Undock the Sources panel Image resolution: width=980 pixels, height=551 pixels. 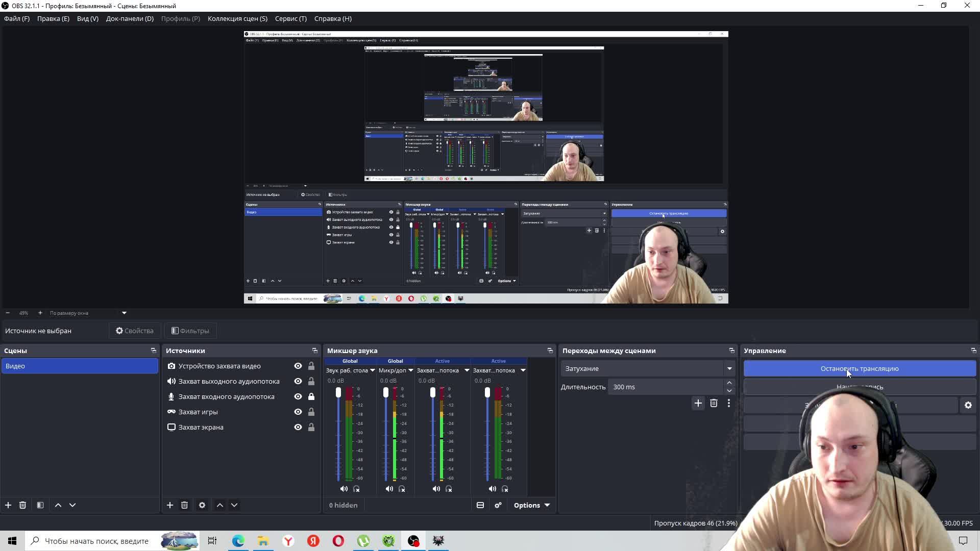(315, 350)
